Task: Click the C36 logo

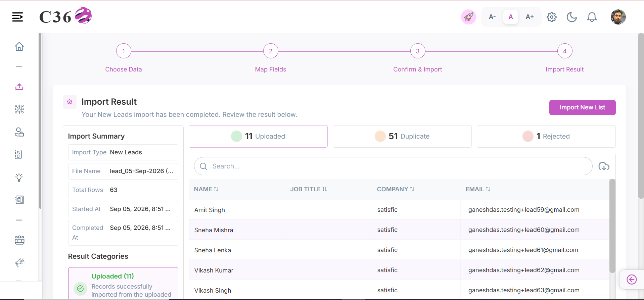Action: pos(65,16)
